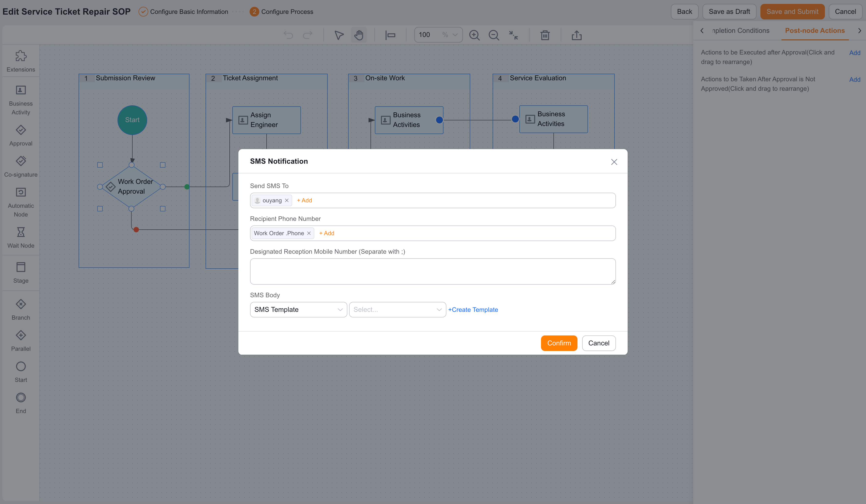Select the Co-signature node icon

click(x=21, y=161)
